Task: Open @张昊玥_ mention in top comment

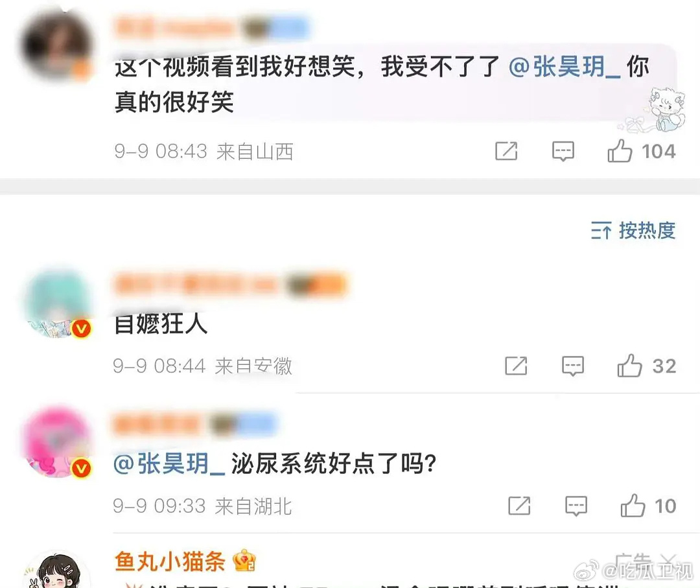Action: coord(565,67)
